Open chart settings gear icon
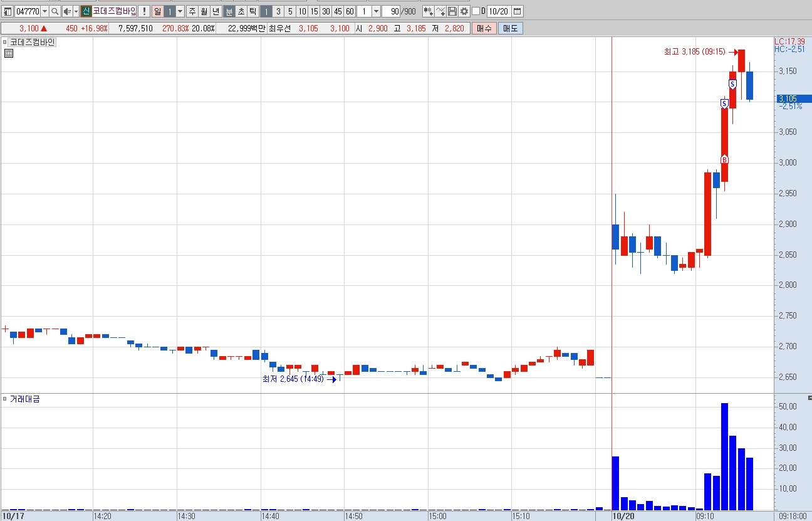The height and width of the screenshot is (521, 812). tap(464, 11)
